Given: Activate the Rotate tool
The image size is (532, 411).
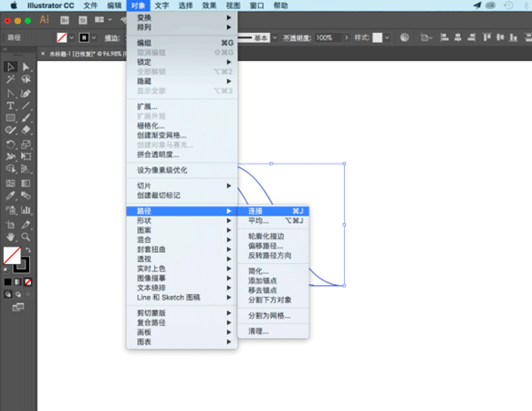Looking at the screenshot, I should (x=11, y=144).
